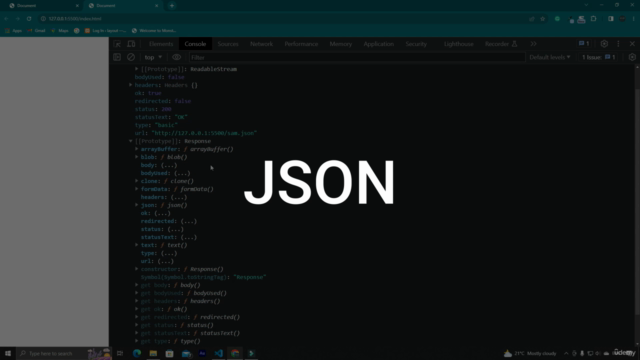Bookmark this page with star icon
Image resolution: width=640 pixels, height=360 pixels.
[x=542, y=19]
